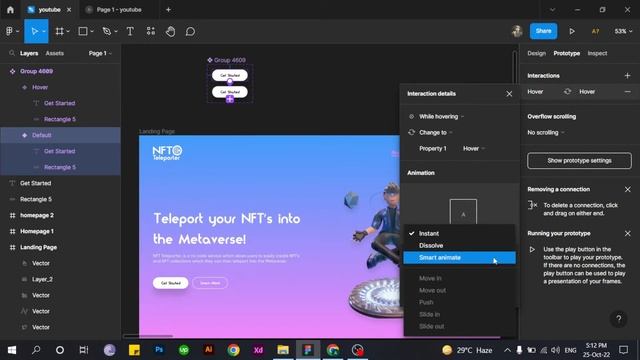This screenshot has height=360, width=640.
Task: Open the Figma main menu icon
Action: (10, 31)
